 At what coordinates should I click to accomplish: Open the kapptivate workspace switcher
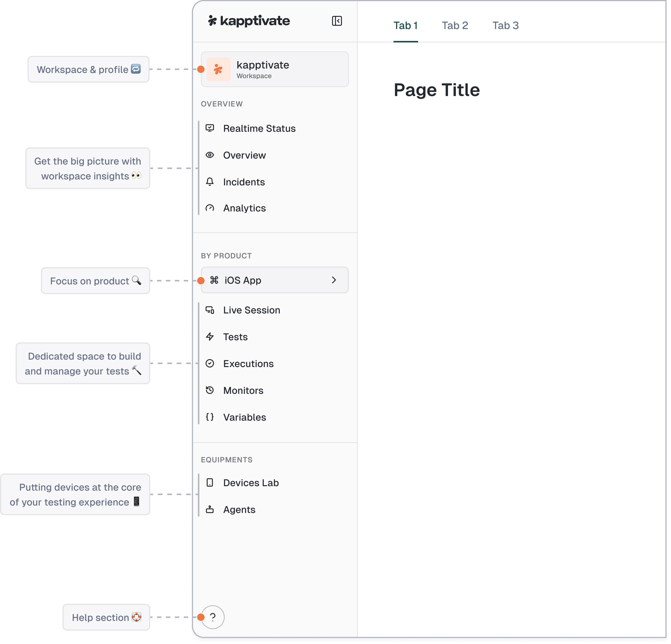click(x=274, y=69)
